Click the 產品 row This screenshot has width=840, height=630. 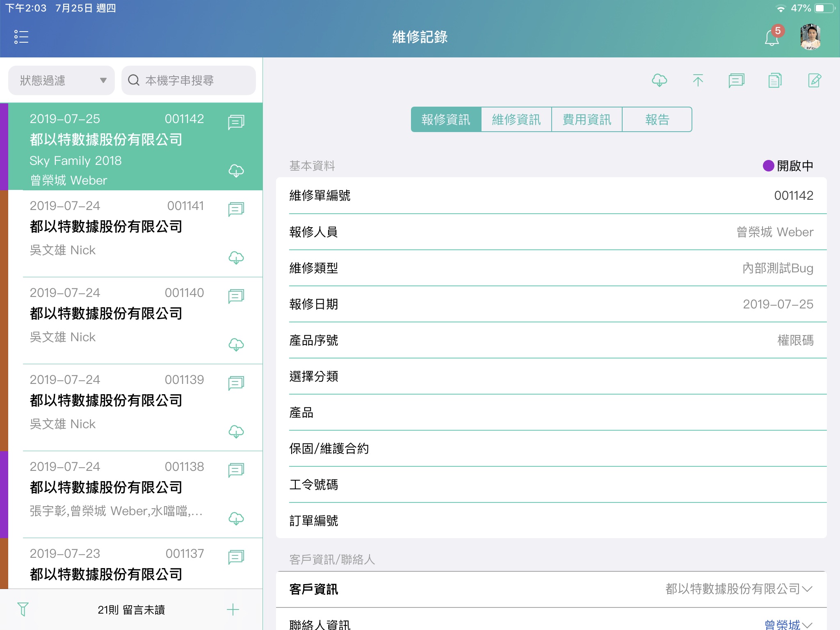(551, 412)
